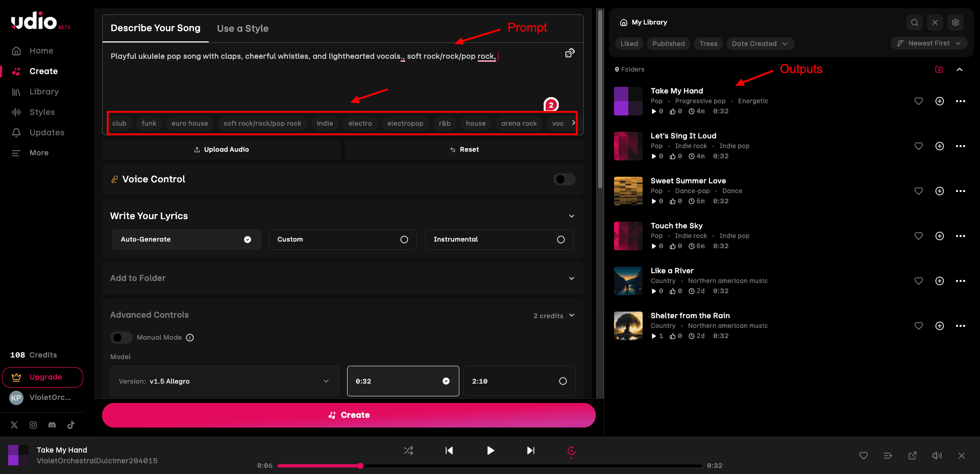
Task: Enable Manual Mode toggle
Action: coord(121,338)
